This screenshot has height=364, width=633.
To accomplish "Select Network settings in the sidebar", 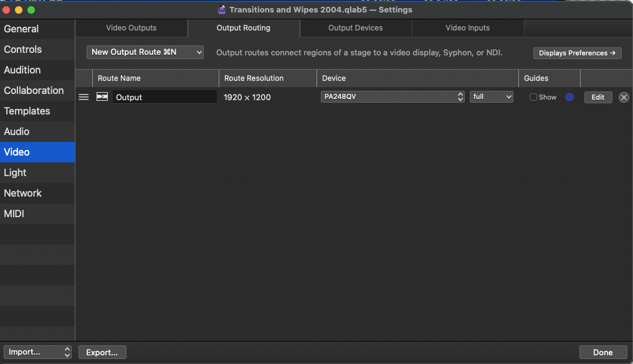I will 23,193.
